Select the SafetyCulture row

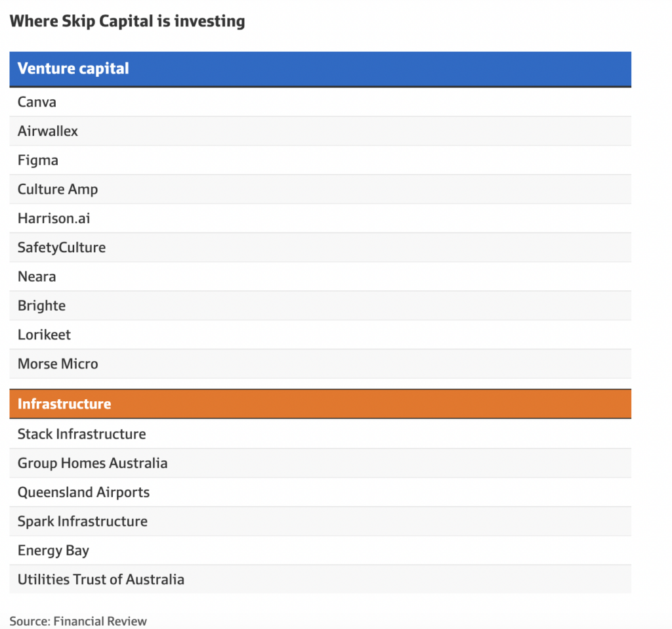point(62,248)
